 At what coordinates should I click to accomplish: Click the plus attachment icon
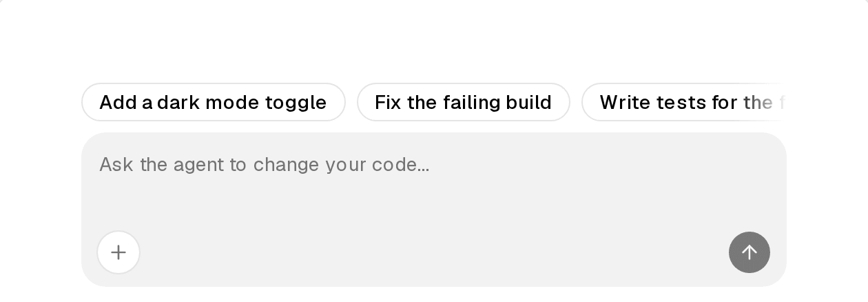(118, 252)
